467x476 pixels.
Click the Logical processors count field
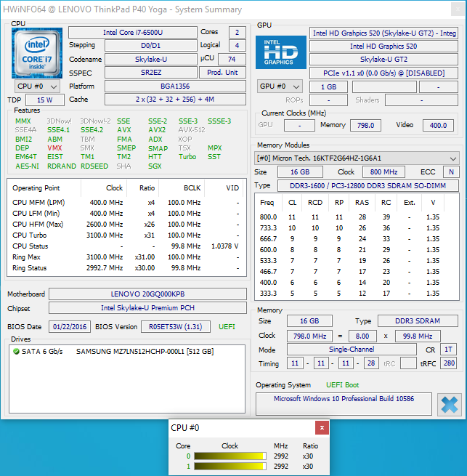pyautogui.click(x=237, y=46)
